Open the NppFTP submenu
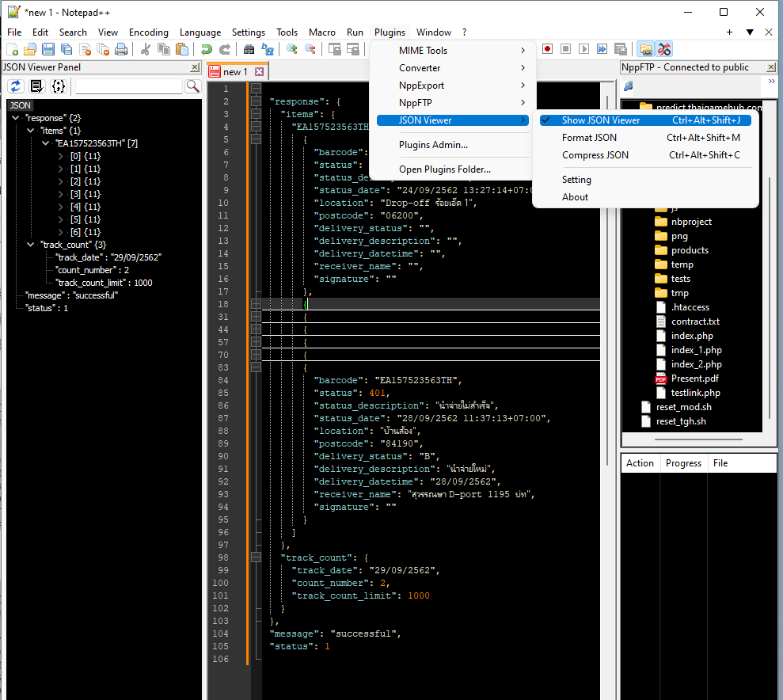 coord(452,103)
